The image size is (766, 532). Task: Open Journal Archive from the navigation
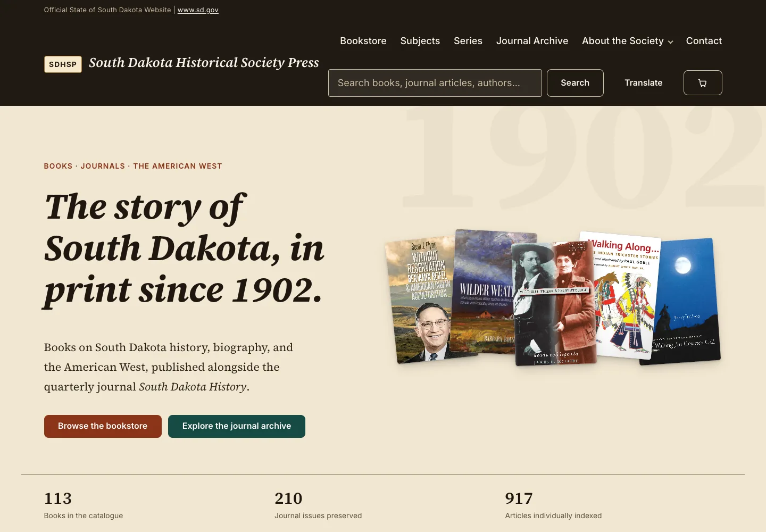(532, 41)
